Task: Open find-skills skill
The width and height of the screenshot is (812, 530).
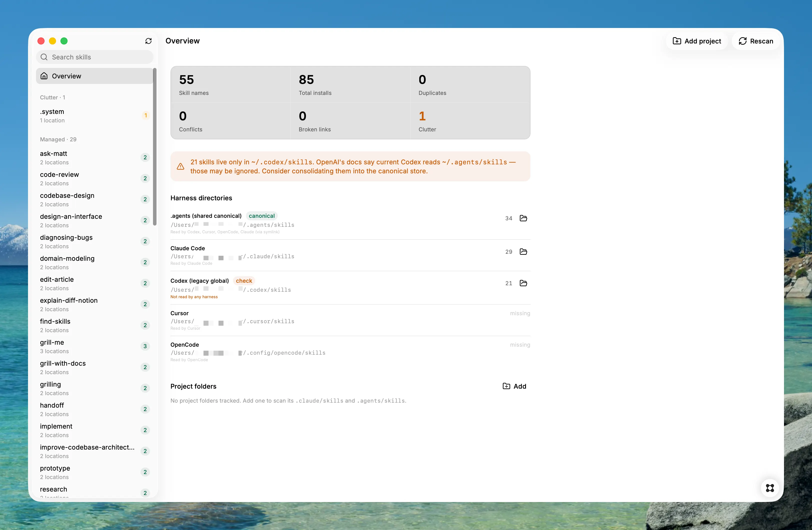Action: pyautogui.click(x=94, y=325)
